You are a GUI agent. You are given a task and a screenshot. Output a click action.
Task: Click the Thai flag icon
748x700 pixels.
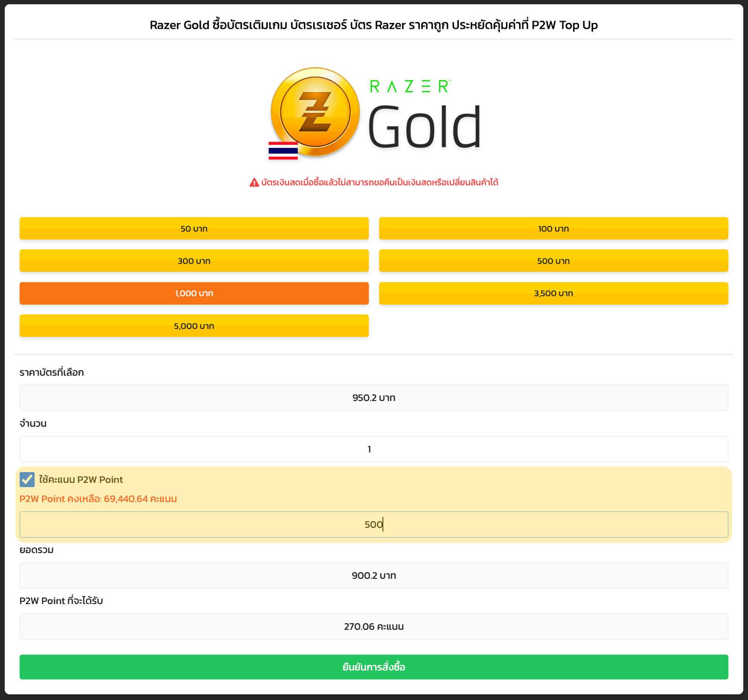coord(283,150)
